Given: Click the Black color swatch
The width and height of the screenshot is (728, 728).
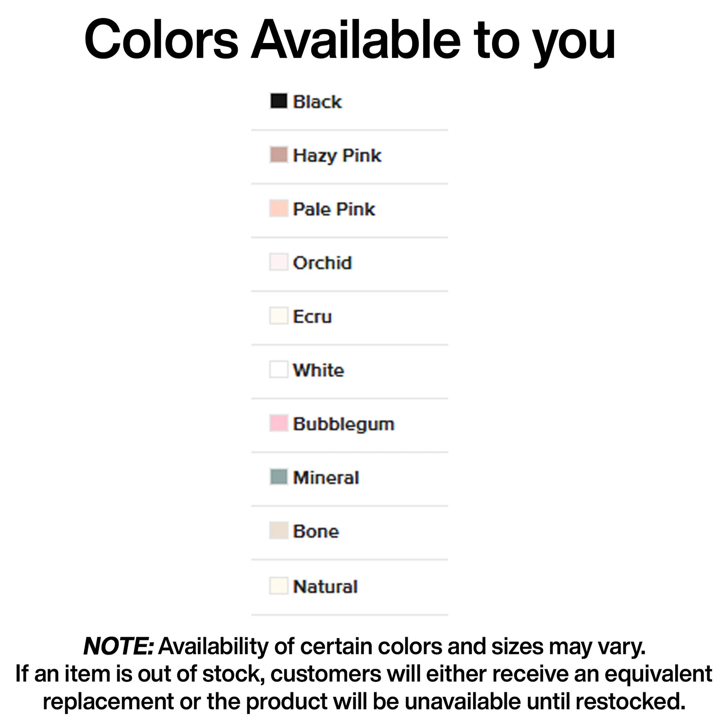Looking at the screenshot, I should [278, 101].
